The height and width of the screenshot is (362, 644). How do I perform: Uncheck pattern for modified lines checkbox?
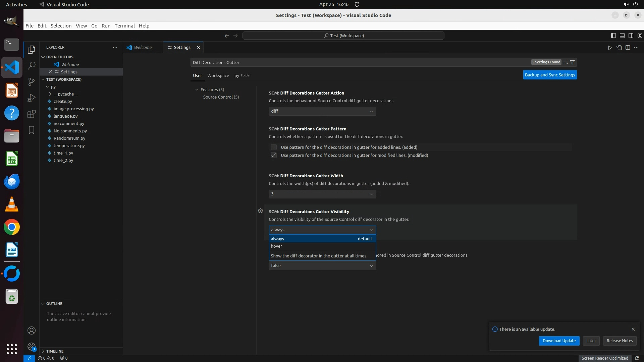[x=274, y=155]
